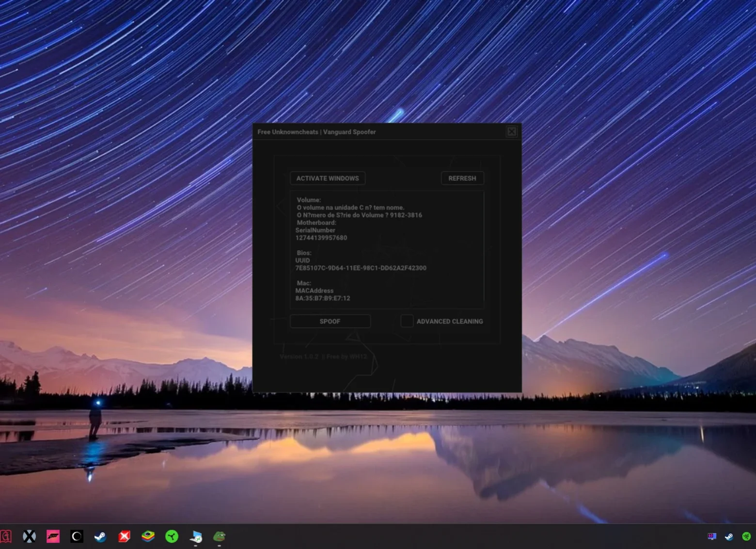Click the 'Volume:' label
This screenshot has width=756, height=549.
click(309, 200)
